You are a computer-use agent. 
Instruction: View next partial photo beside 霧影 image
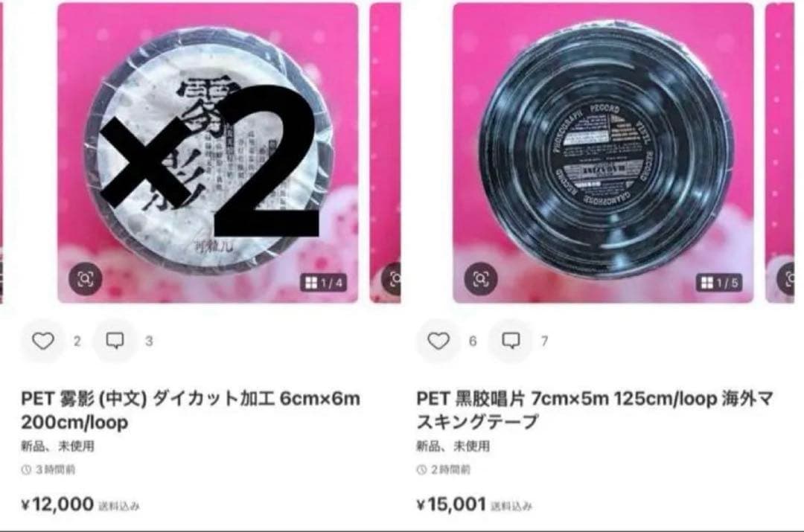(385, 153)
